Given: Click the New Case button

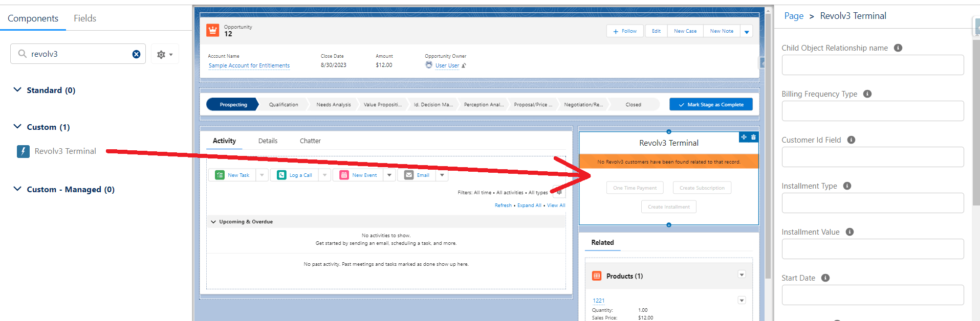Looking at the screenshot, I should point(685,31).
